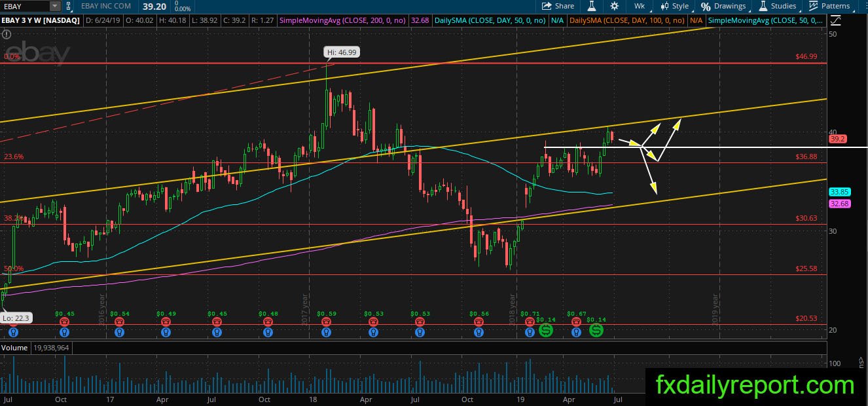Click earnings bulb icon below $0.67
This screenshot has height=406, width=868.
tap(576, 332)
